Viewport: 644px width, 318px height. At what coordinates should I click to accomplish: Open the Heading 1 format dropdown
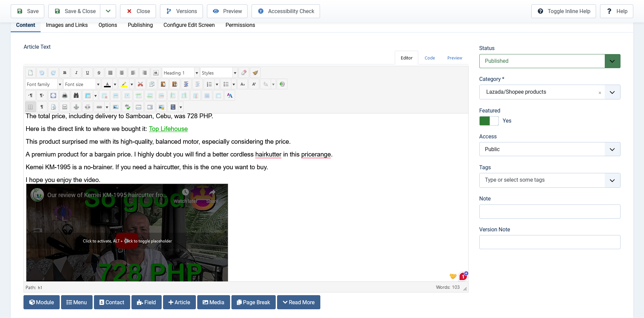click(181, 73)
